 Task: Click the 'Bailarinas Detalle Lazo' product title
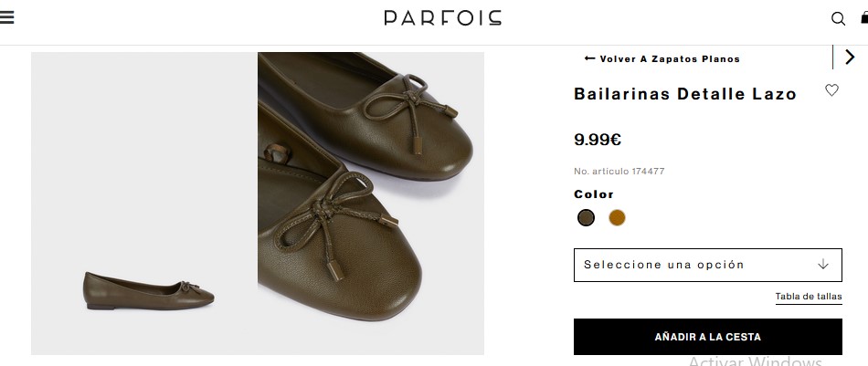[x=685, y=94]
